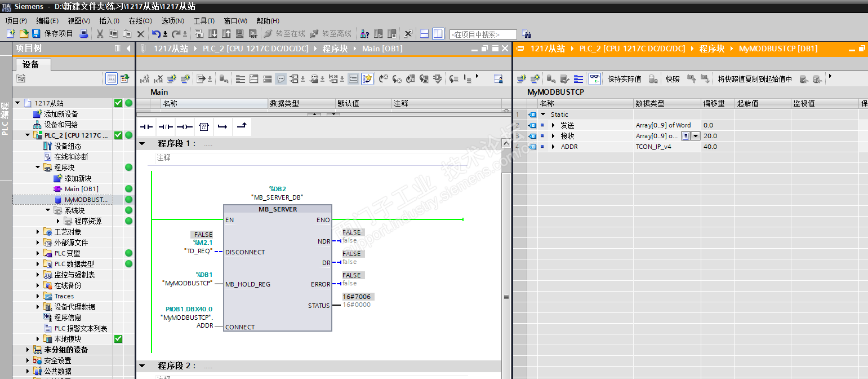Image resolution: width=868 pixels, height=379 pixels.
Task: Select the output coil instruction icon
Action: 184,127
